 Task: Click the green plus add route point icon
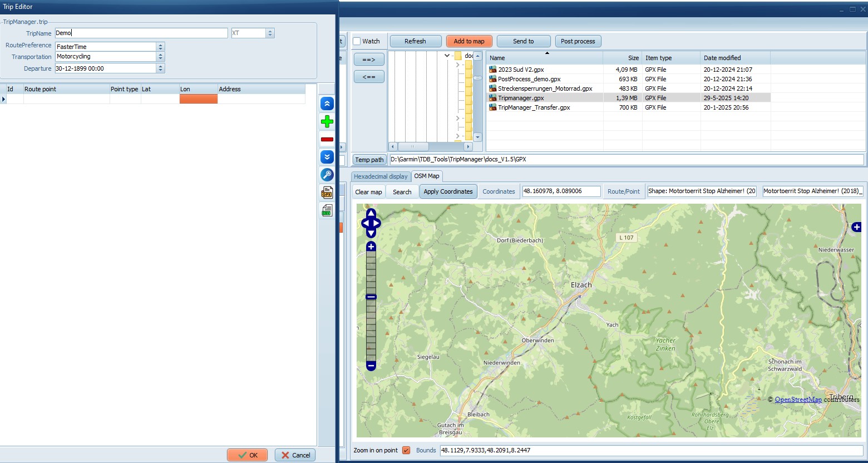(x=327, y=121)
